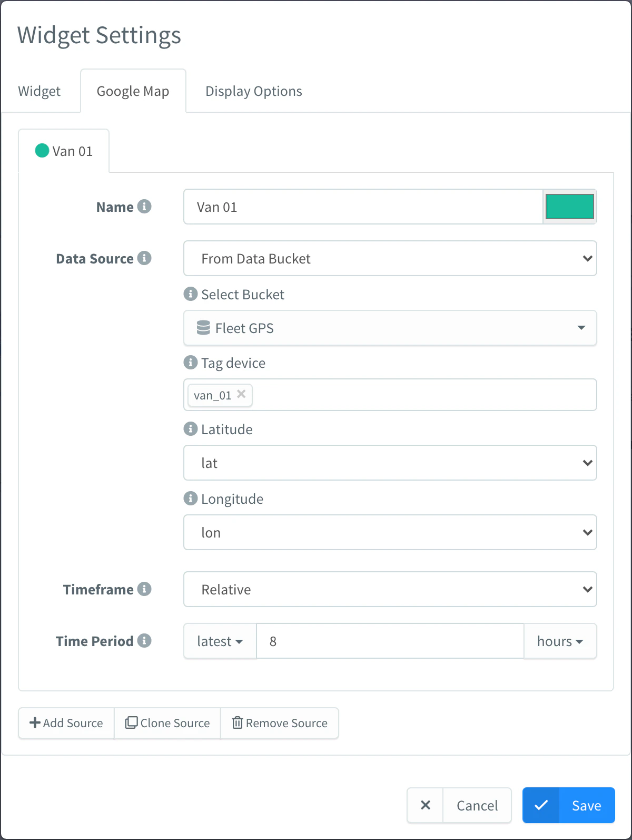Click the info icon before Tag device
Screen dimensions: 632x840
click(x=191, y=363)
